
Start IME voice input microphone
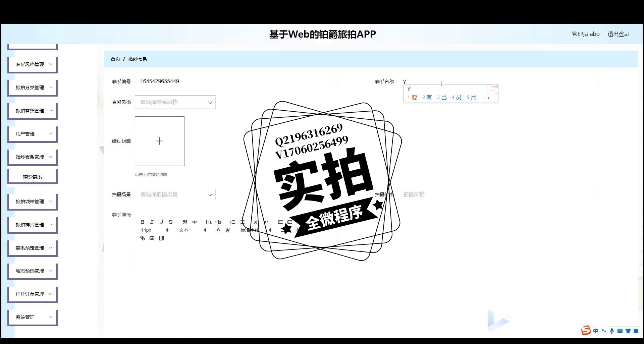(612, 331)
